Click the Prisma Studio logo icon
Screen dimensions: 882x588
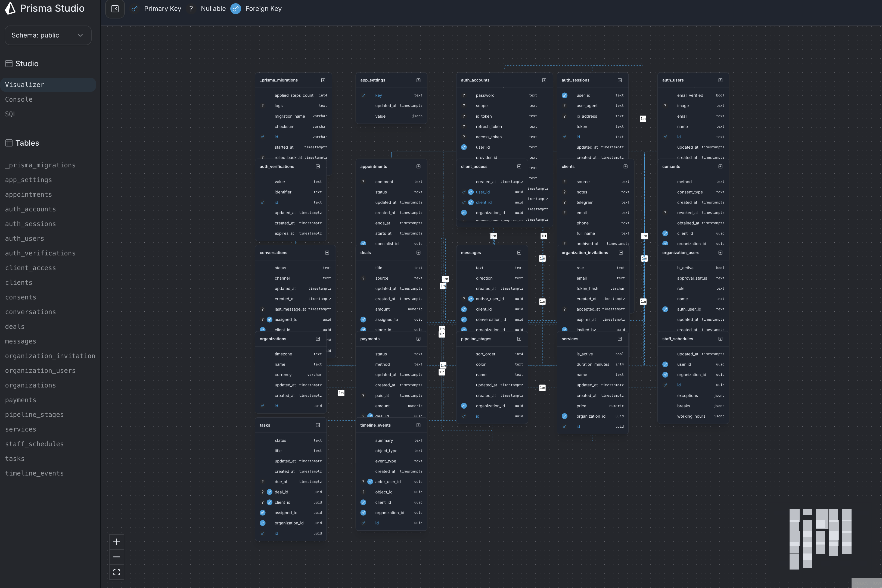10,8
